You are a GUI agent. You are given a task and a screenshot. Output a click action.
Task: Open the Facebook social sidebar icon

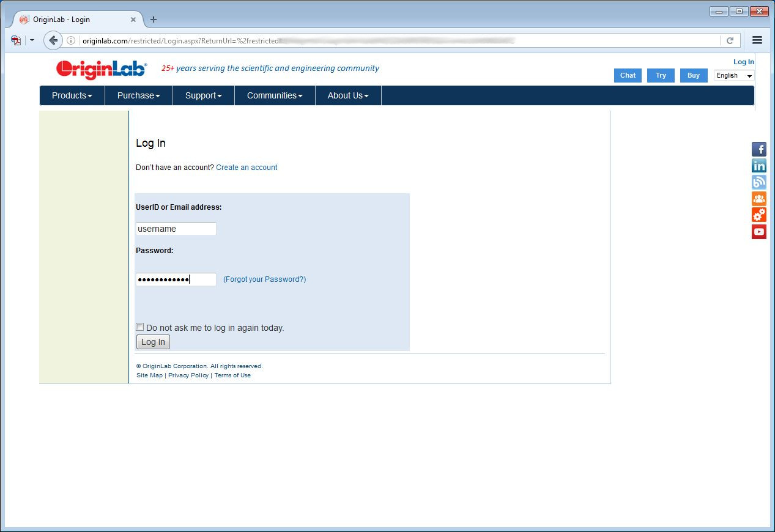[x=758, y=149]
